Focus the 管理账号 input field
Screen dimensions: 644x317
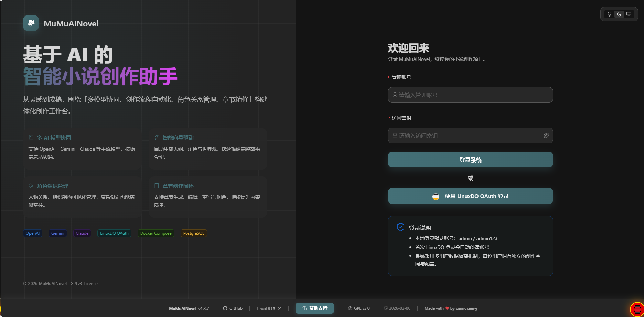pos(470,95)
